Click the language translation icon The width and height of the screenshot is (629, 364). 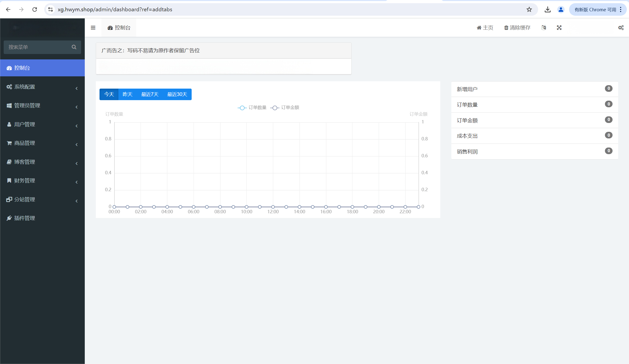pyautogui.click(x=544, y=28)
